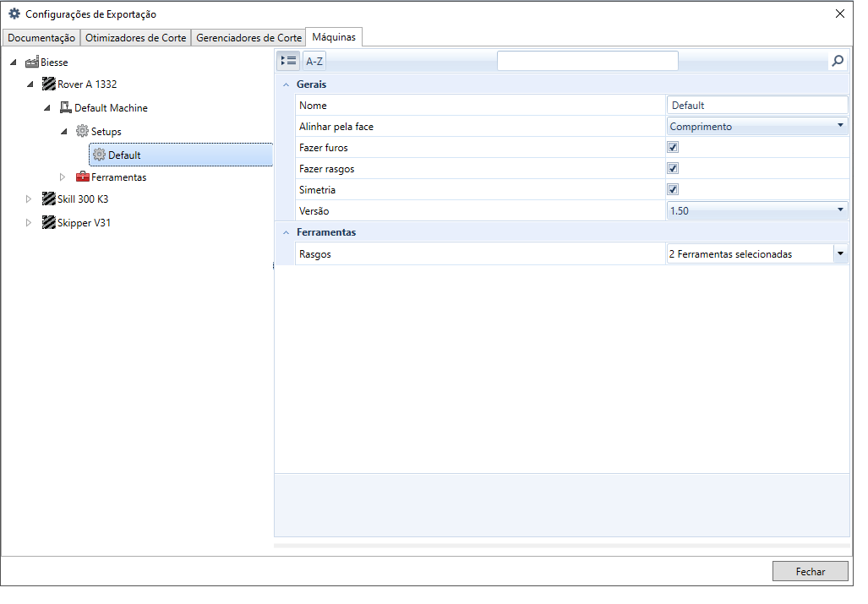Switch to the Gerenciadores de Corte tab
The height and width of the screenshot is (604, 868).
tap(248, 38)
